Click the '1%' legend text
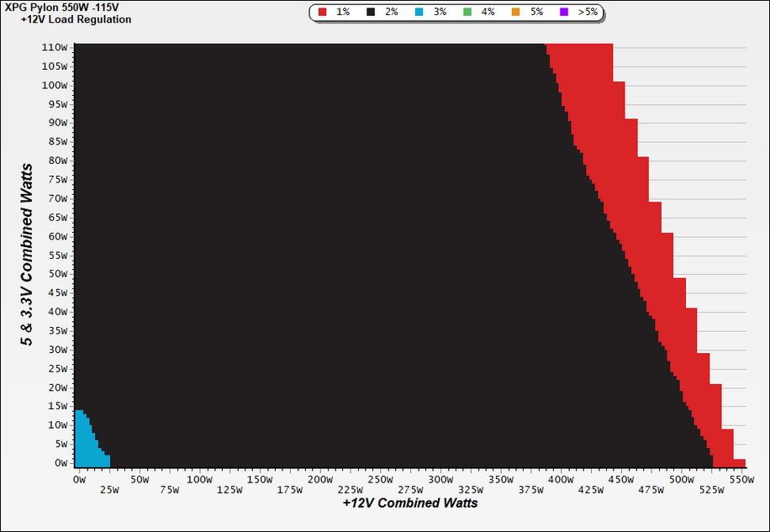Image resolution: width=770 pixels, height=532 pixels. click(x=343, y=13)
